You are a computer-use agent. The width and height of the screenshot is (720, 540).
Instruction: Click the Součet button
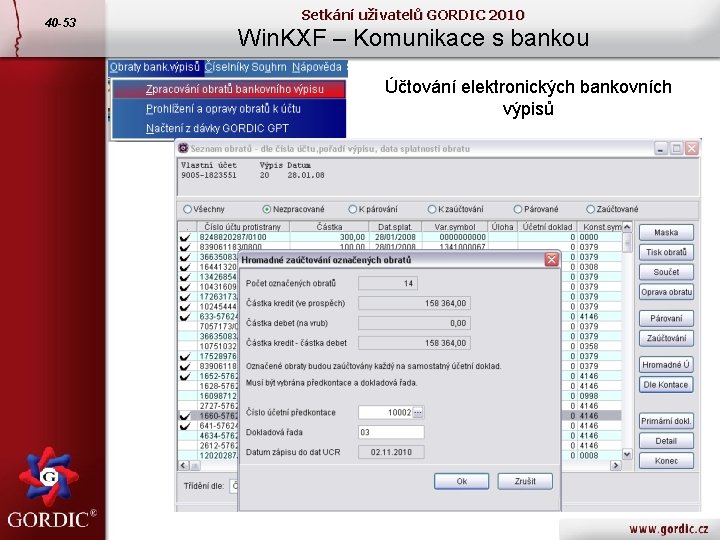pyautogui.click(x=666, y=272)
